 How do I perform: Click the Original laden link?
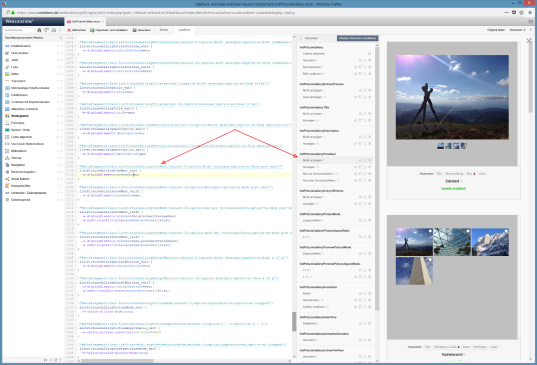coord(496,30)
